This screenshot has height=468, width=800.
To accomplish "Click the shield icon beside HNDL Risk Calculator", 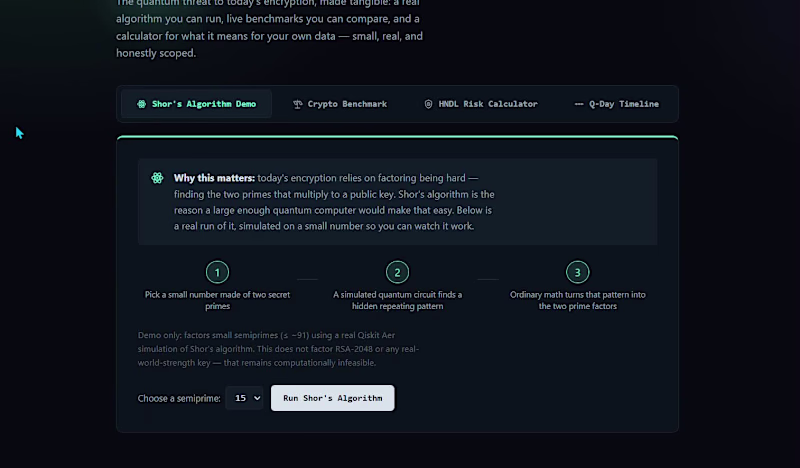I will pyautogui.click(x=428, y=104).
